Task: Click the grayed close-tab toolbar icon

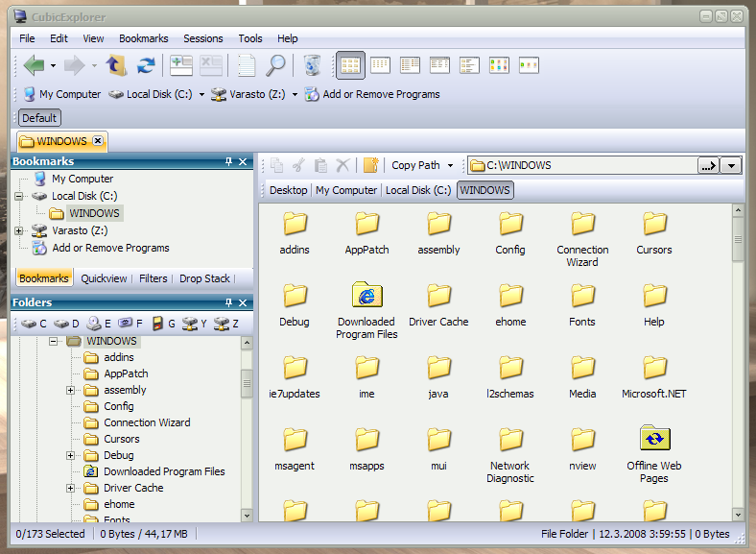Action: click(211, 65)
